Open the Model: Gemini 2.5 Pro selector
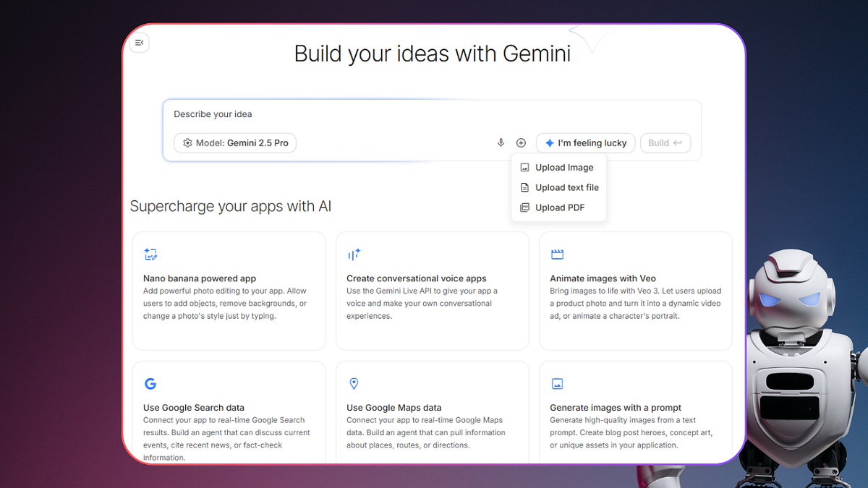The height and width of the screenshot is (488, 868). click(x=235, y=143)
